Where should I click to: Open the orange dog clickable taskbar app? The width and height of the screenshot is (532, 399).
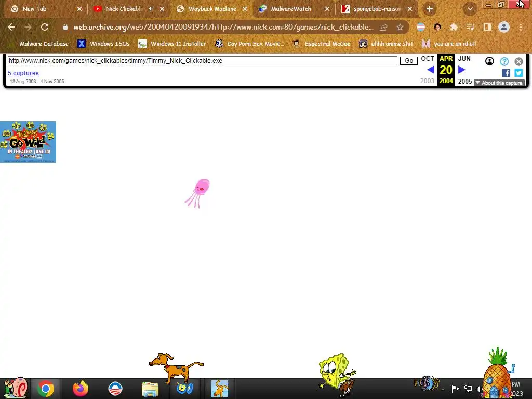tap(220, 389)
